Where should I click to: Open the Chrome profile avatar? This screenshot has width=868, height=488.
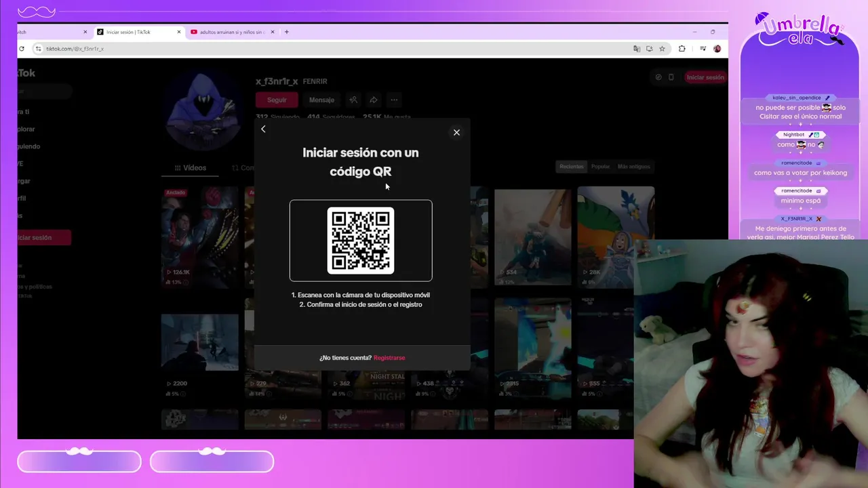coord(717,49)
